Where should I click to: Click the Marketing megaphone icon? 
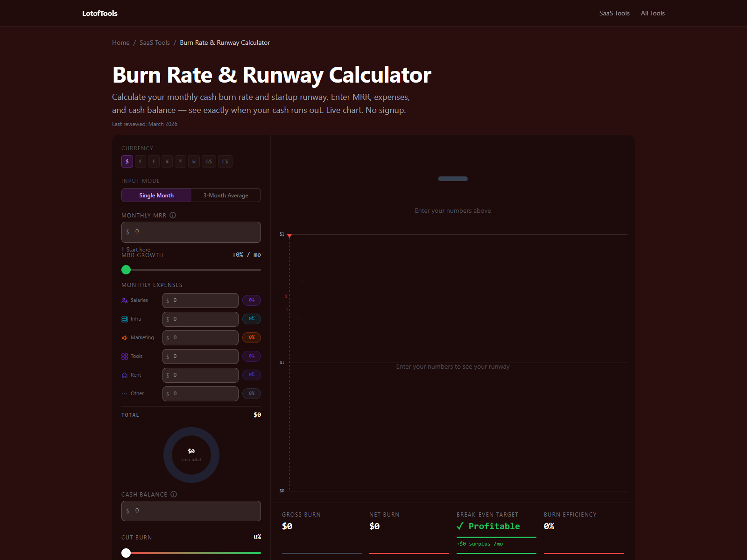(x=125, y=338)
